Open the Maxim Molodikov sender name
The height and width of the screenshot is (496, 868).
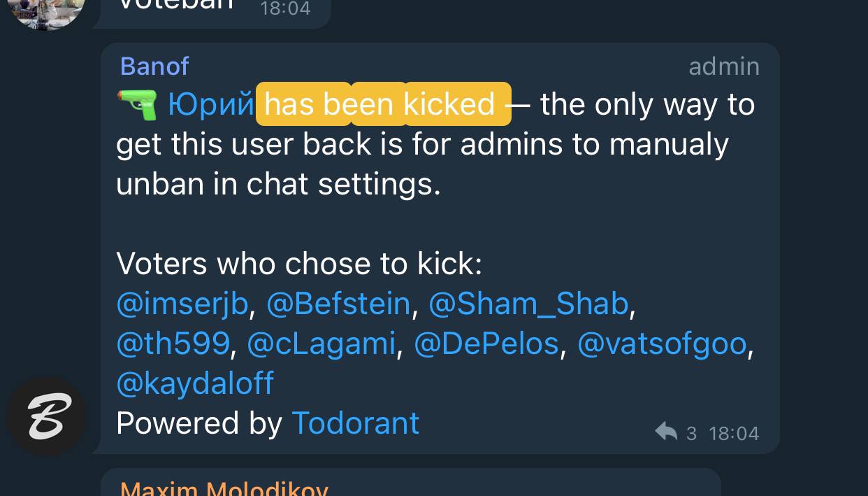tap(224, 488)
